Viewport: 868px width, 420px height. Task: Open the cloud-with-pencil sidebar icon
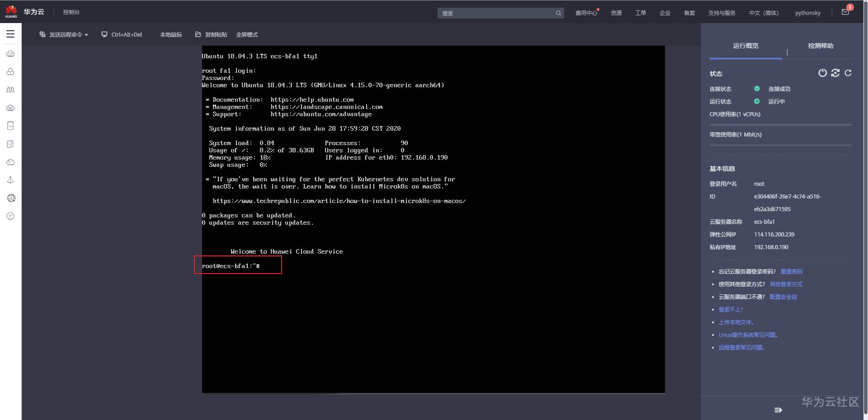[x=10, y=162]
